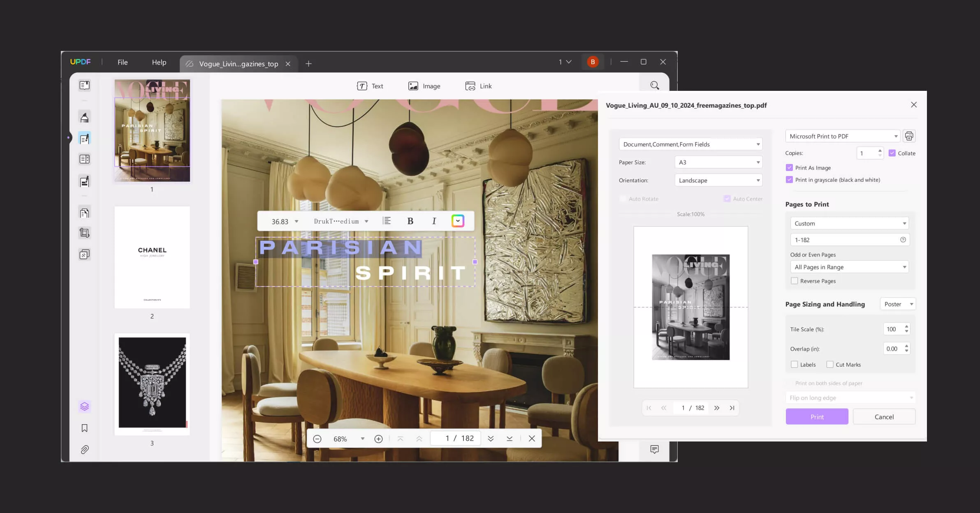Enable Print in grayscale checkbox
Screen dimensions: 980x513
[790, 179]
